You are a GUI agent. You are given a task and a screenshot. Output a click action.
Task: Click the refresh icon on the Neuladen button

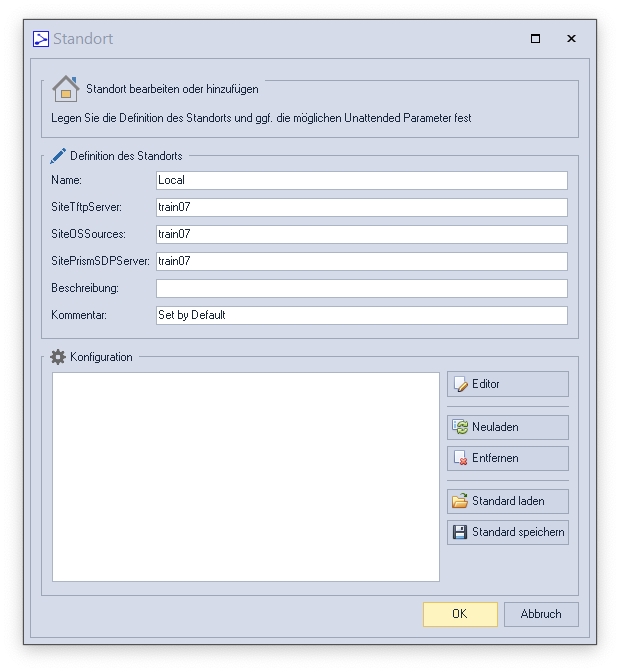(460, 427)
